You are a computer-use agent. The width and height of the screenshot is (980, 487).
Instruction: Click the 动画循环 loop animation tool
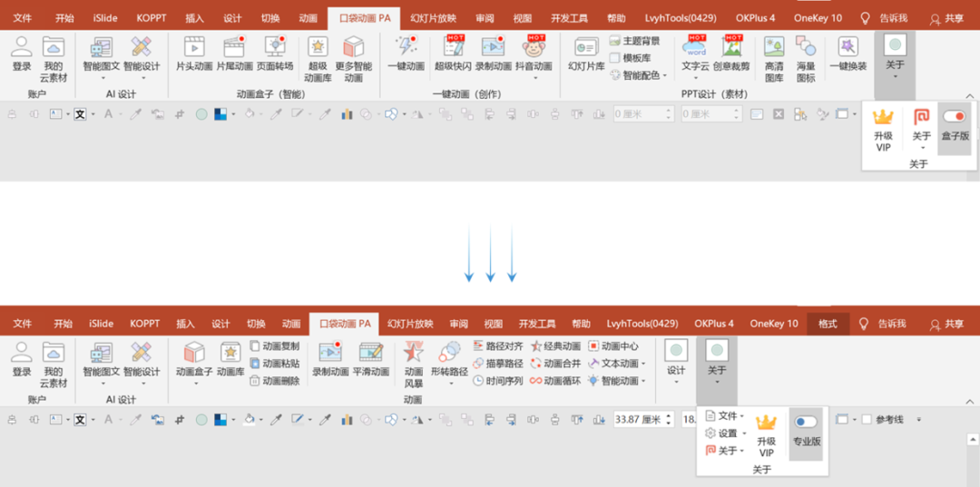click(x=555, y=381)
